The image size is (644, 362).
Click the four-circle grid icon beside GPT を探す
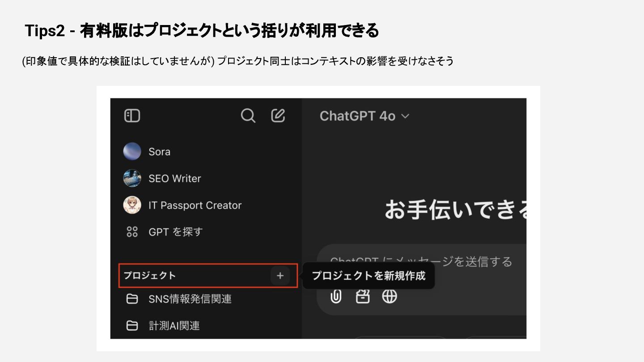pyautogui.click(x=132, y=232)
